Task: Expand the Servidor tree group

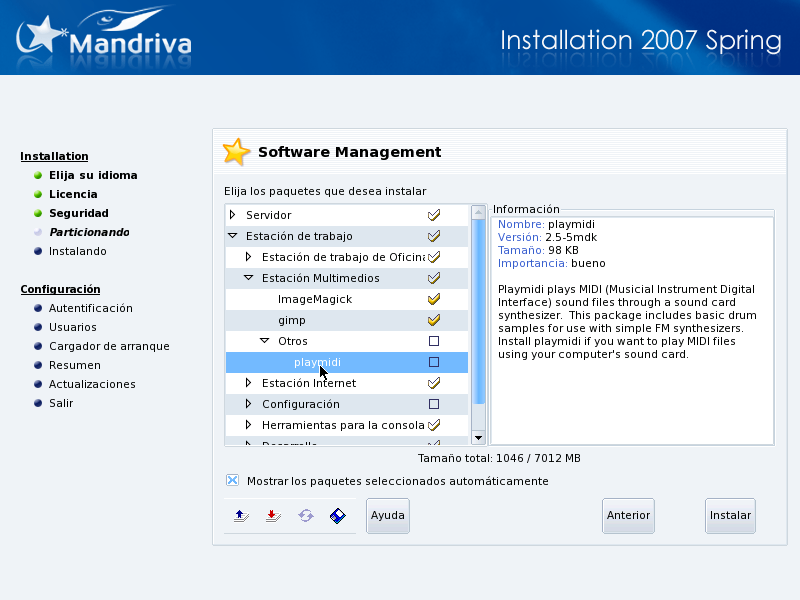Action: coord(233,215)
